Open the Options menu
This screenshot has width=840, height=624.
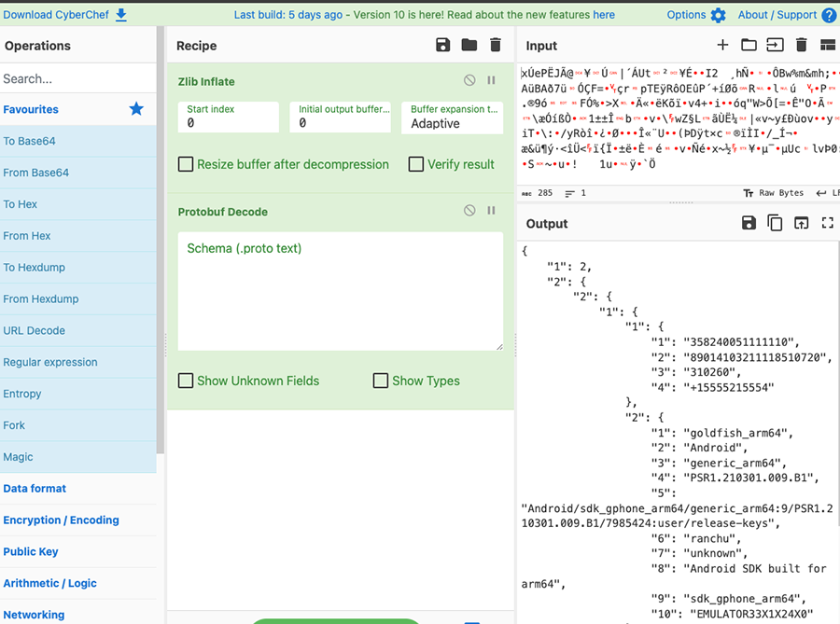click(x=695, y=15)
